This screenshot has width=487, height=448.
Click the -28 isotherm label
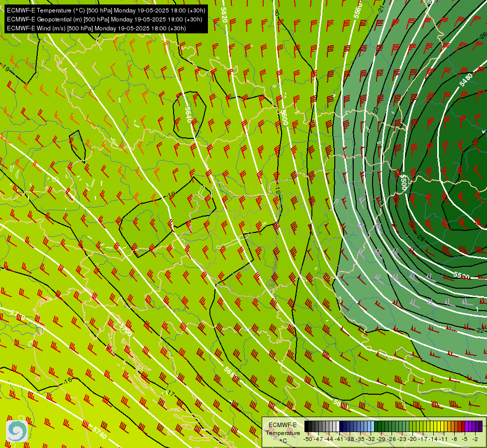[420, 238]
